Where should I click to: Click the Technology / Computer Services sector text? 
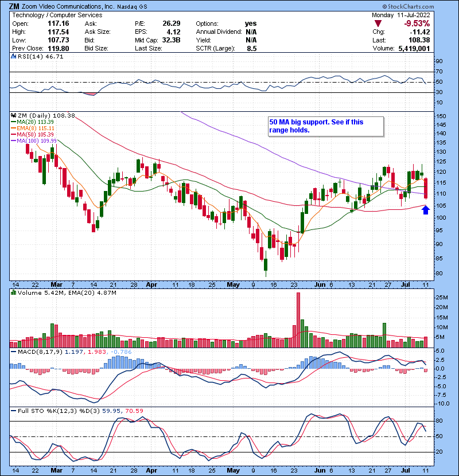[x=57, y=15]
